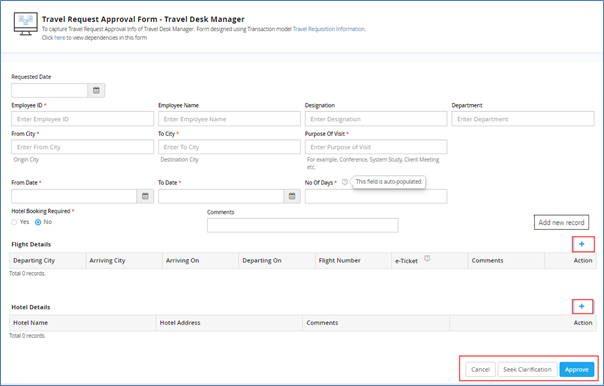The width and height of the screenshot is (604, 386).
Task: Click the e-Ticket column info icon
Action: coord(427,258)
